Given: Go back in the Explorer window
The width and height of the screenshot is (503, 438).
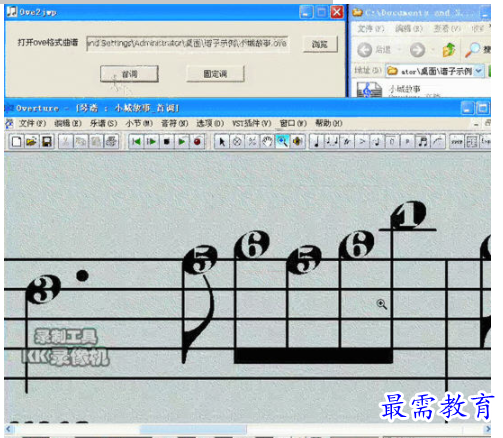Looking at the screenshot, I should tap(374, 50).
